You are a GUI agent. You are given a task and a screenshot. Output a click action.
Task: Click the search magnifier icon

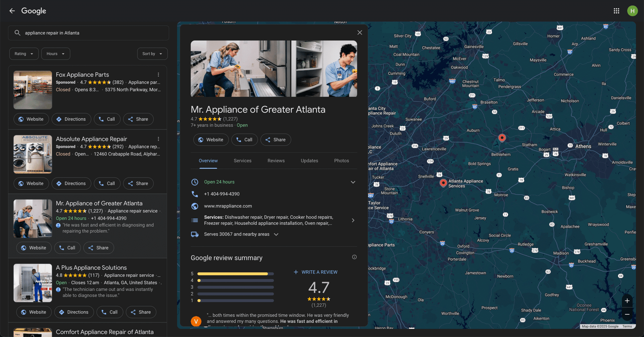click(17, 33)
